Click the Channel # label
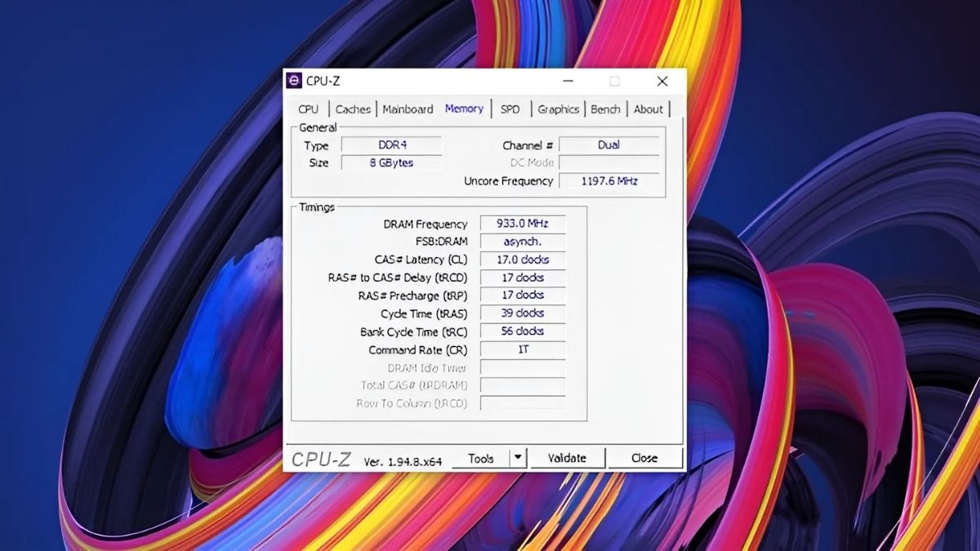The width and height of the screenshot is (980, 551). click(x=528, y=145)
